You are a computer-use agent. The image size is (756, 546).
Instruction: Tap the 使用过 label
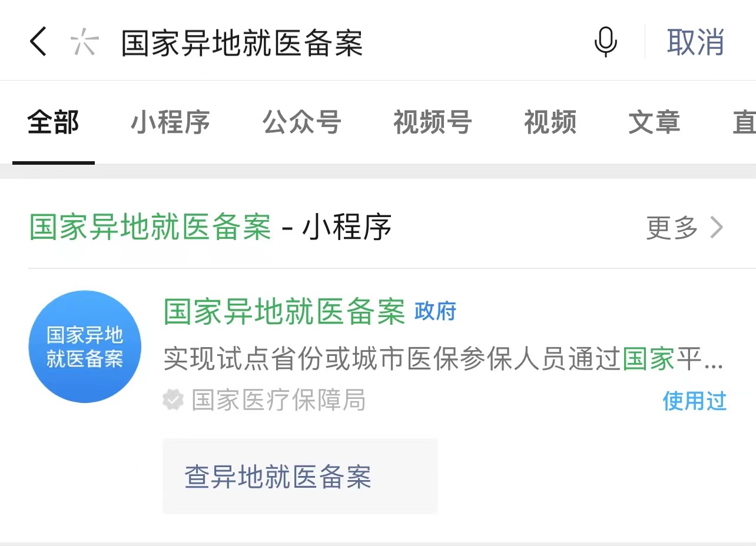pyautogui.click(x=695, y=401)
